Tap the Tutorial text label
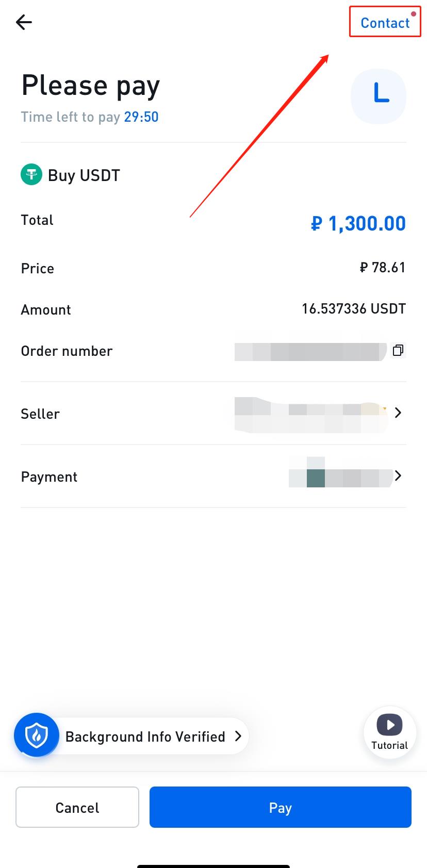 [390, 745]
